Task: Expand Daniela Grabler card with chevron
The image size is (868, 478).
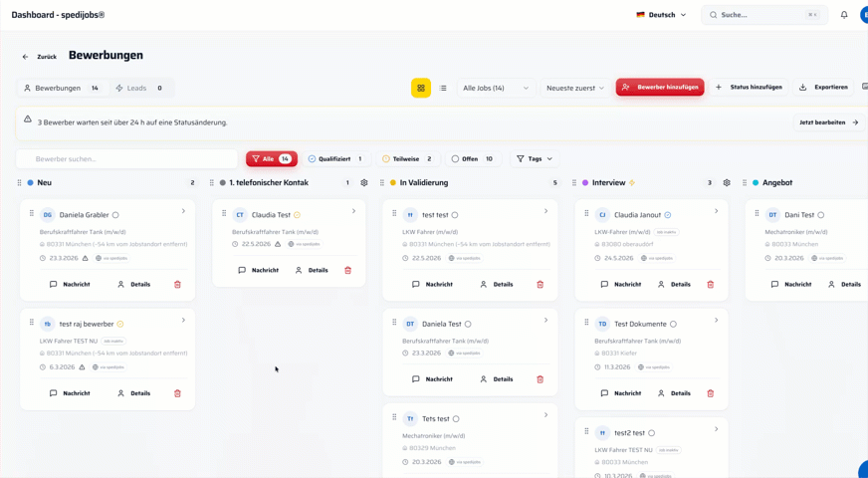Action: pyautogui.click(x=183, y=211)
